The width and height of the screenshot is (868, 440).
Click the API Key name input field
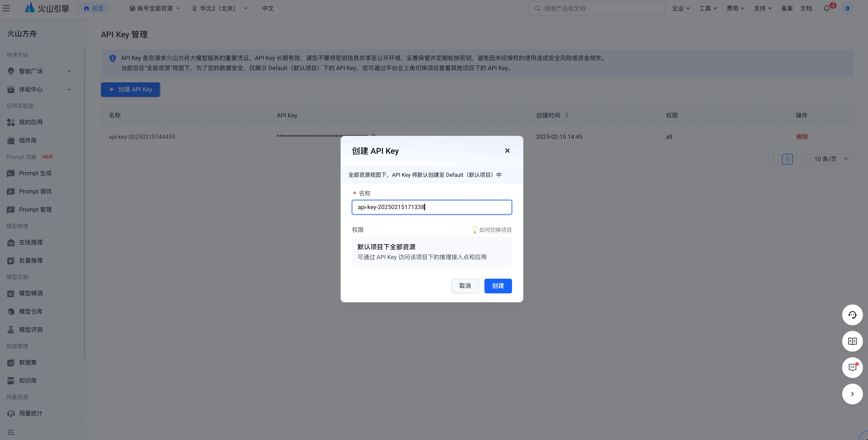(x=432, y=207)
